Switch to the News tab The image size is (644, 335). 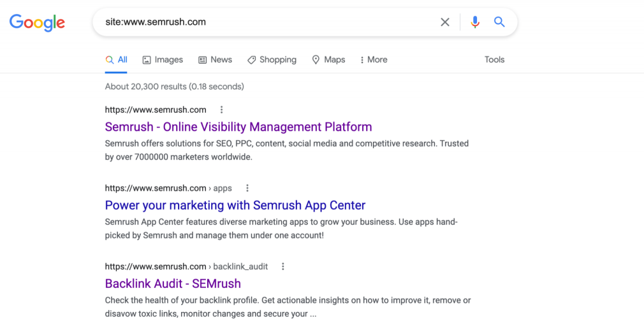(x=216, y=60)
